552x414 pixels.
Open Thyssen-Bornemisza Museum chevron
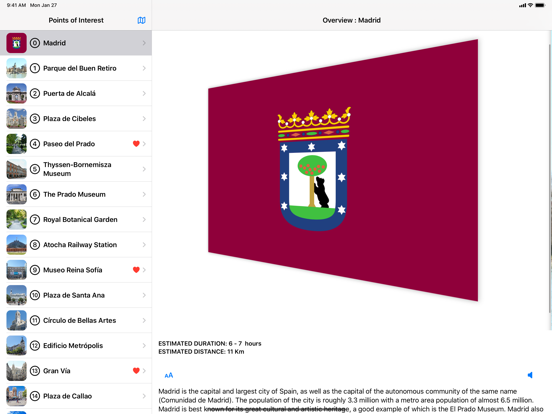point(144,169)
